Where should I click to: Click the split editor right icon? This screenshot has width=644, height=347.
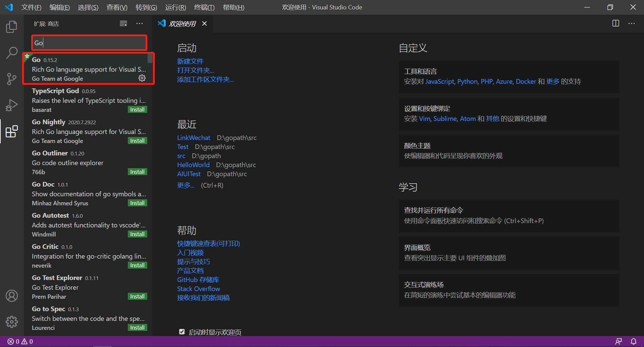pos(616,23)
